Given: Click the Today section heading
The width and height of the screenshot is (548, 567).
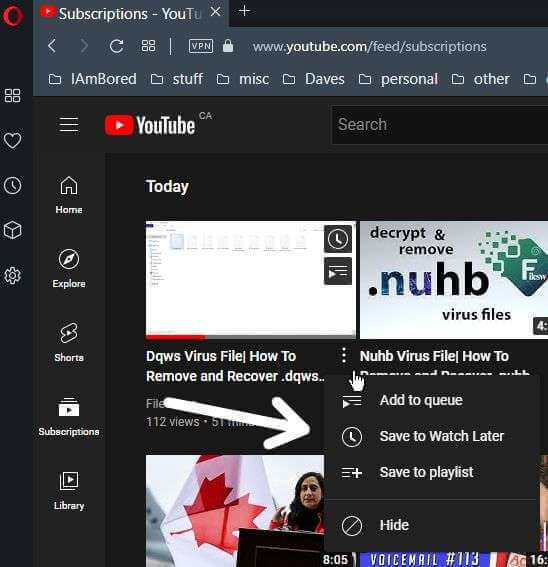Looking at the screenshot, I should 167,186.
